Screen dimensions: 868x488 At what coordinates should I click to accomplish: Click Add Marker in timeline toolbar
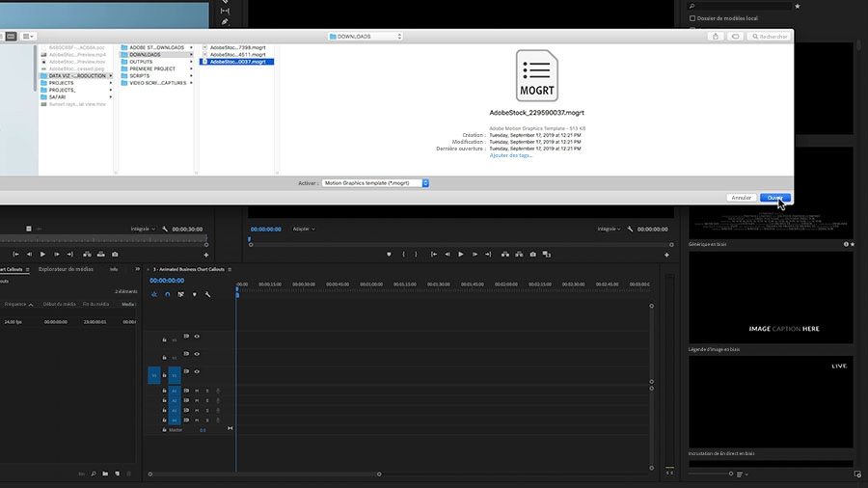(x=194, y=294)
